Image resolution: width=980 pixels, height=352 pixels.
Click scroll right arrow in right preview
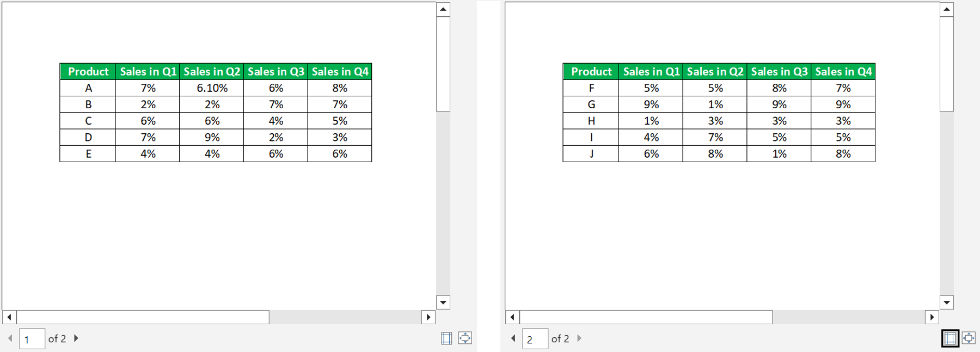click(x=932, y=317)
